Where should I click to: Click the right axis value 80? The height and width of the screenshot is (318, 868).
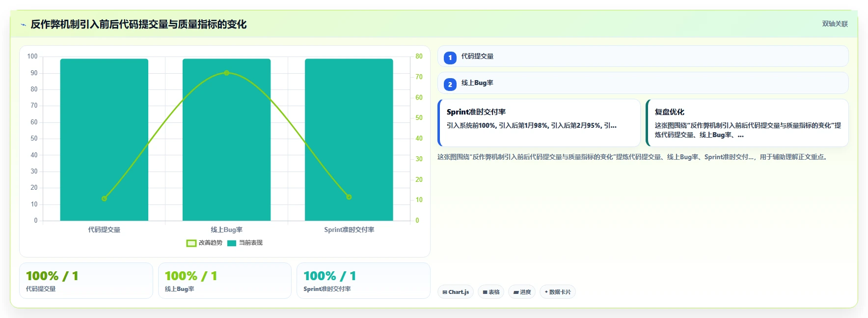tap(419, 57)
